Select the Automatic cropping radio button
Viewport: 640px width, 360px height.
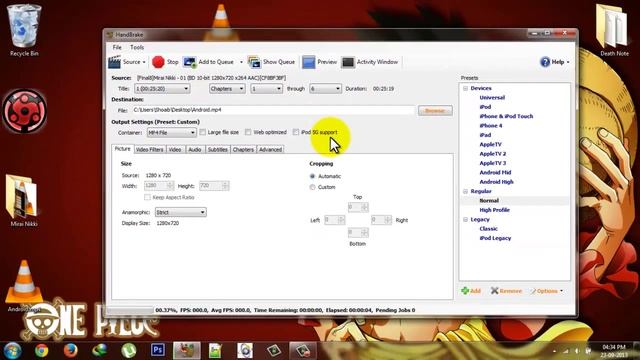(313, 176)
